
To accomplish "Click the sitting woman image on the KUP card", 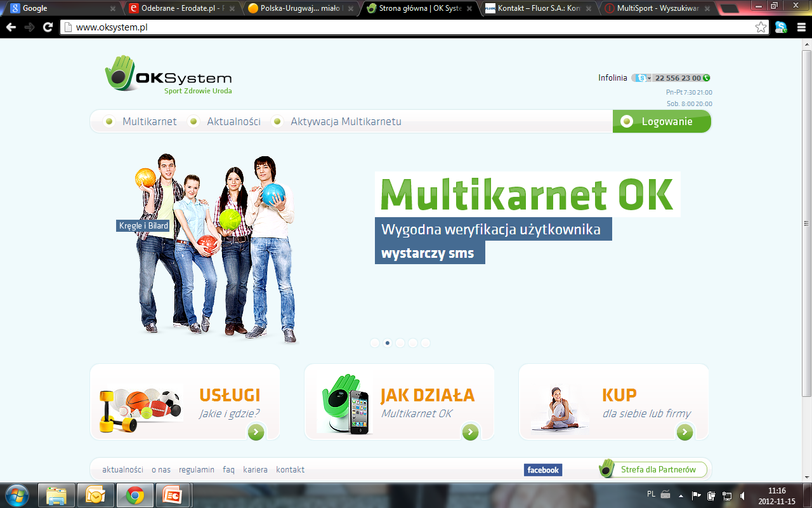I will [560, 408].
